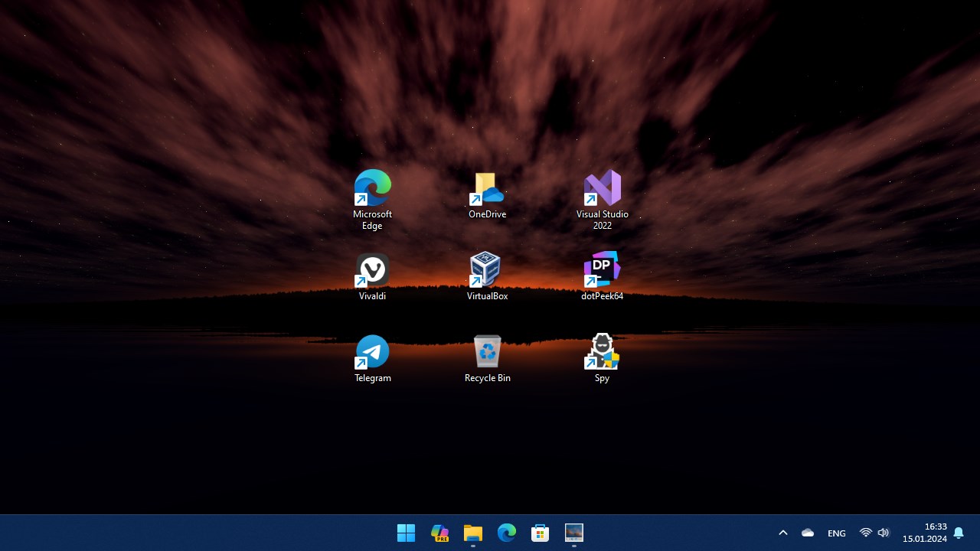Viewport: 980px width, 551px height.
Task: Launch Microsoft Edge from the taskbar
Action: (x=507, y=533)
